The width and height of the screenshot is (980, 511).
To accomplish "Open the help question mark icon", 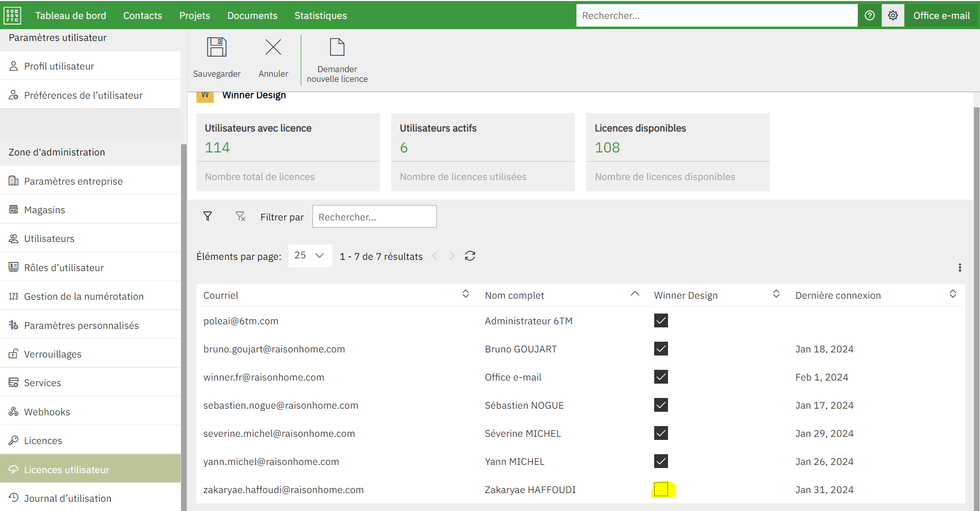I will [x=869, y=15].
